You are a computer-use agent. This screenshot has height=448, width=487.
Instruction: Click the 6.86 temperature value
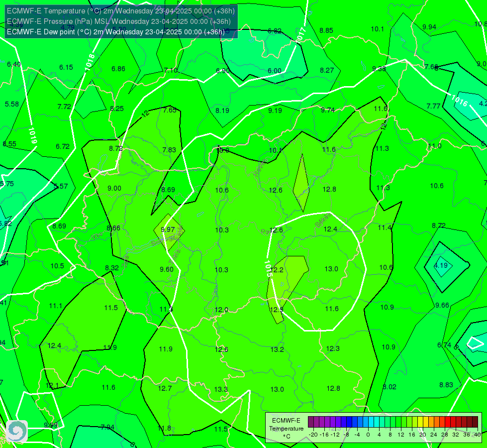coord(118,69)
